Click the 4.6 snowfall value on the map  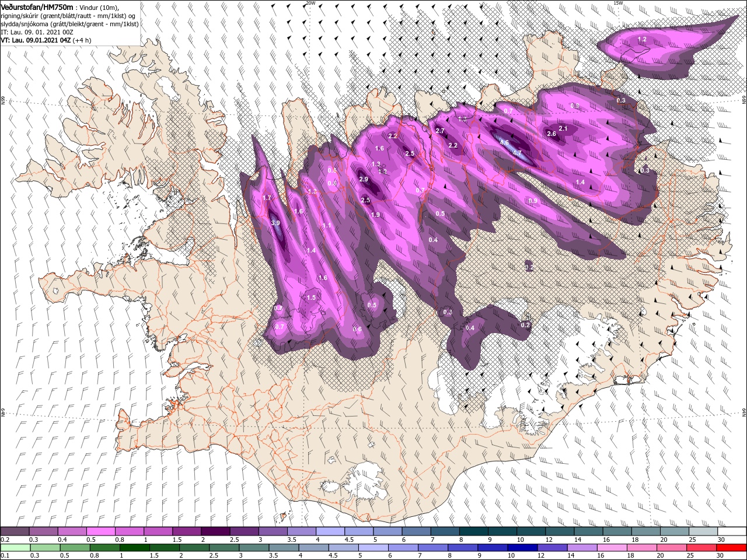click(x=505, y=142)
